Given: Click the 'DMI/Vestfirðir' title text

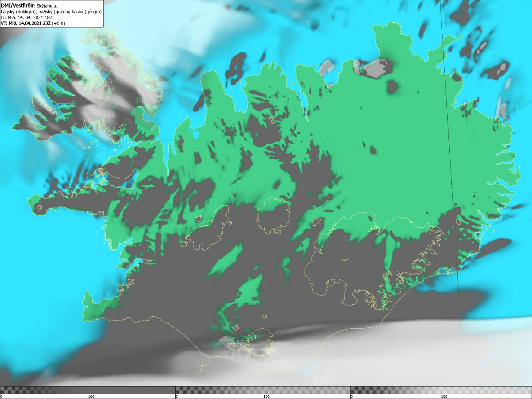Looking at the screenshot, I should pyautogui.click(x=17, y=5).
